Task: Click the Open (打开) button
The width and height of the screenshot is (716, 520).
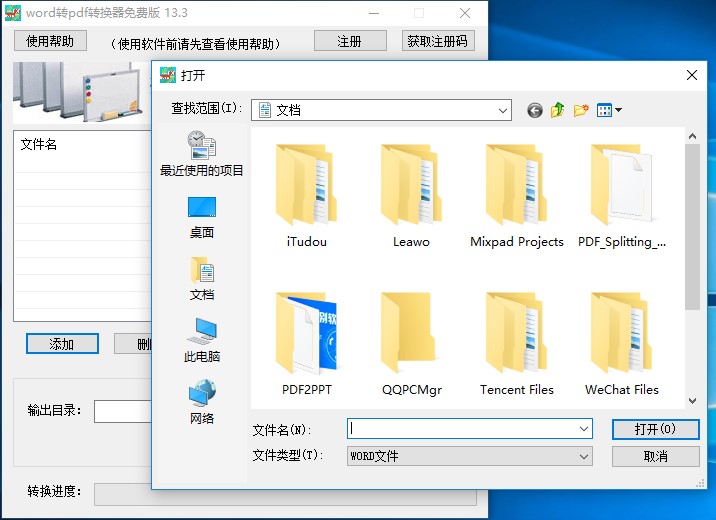Action: 655,429
